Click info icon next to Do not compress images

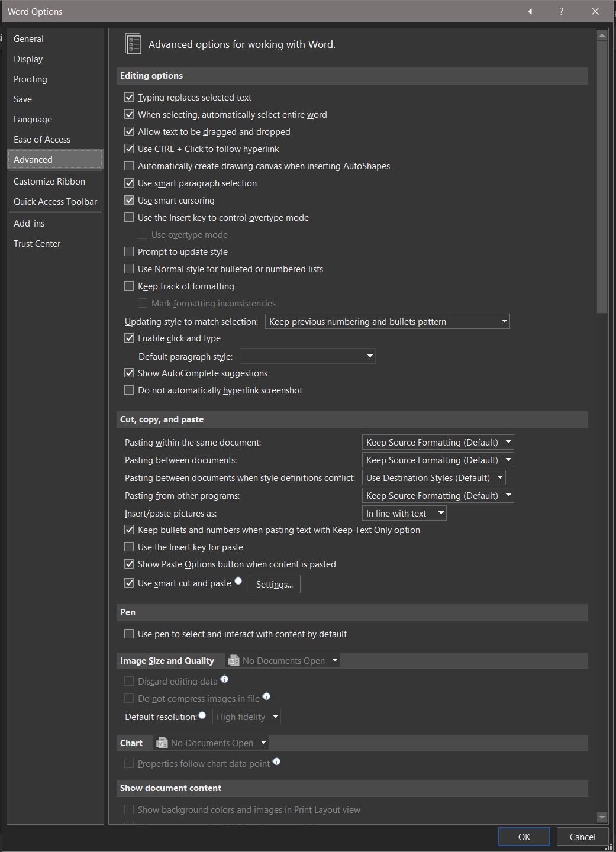266,696
